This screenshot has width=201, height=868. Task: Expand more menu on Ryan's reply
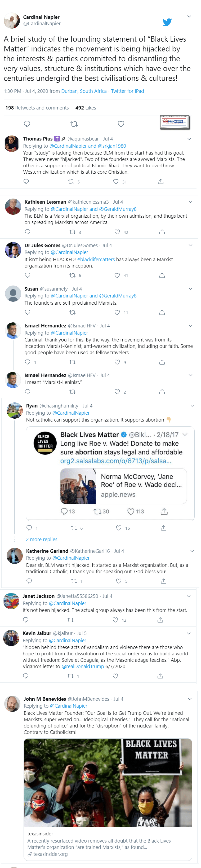(192, 406)
